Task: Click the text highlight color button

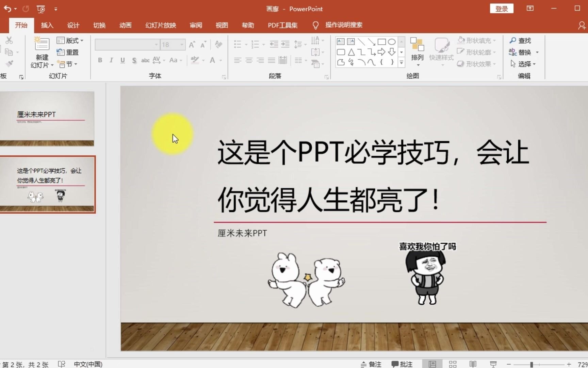Action: (x=195, y=60)
